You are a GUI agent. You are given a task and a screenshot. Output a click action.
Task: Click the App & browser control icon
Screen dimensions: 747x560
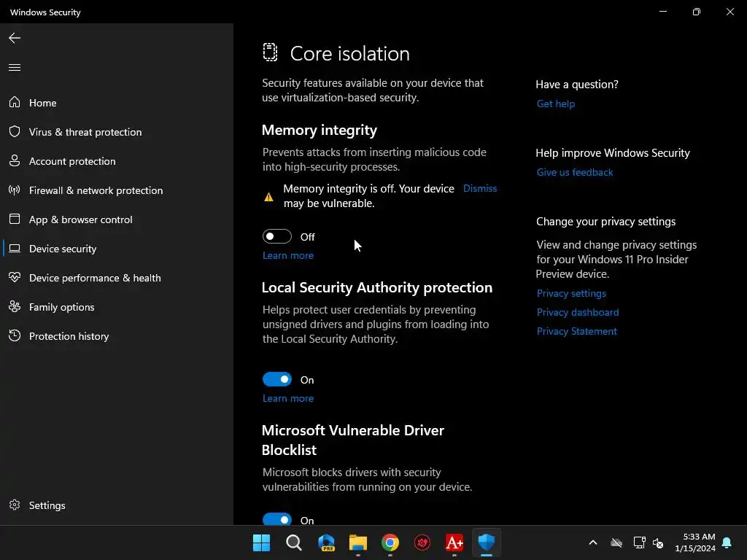pyautogui.click(x=15, y=219)
